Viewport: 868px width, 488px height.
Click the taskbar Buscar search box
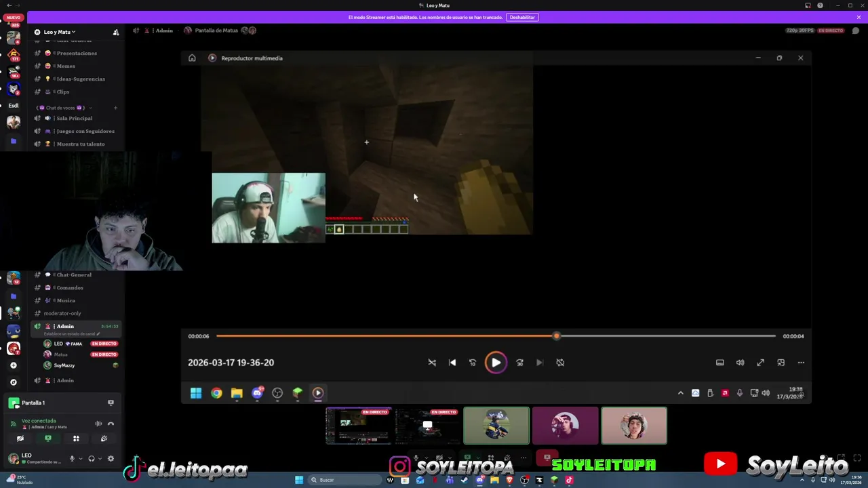344,480
